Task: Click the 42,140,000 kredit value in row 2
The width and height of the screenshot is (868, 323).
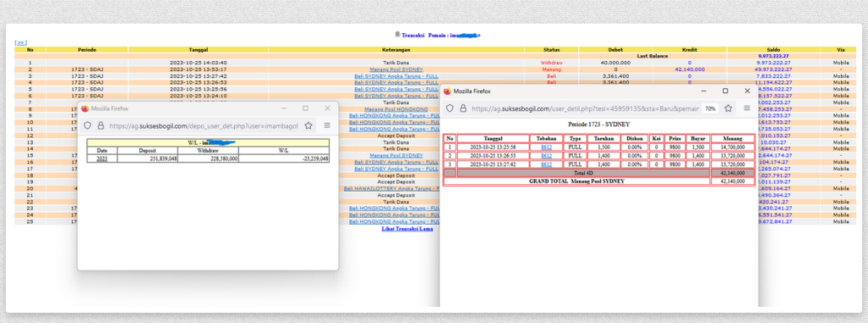Action: tap(690, 70)
